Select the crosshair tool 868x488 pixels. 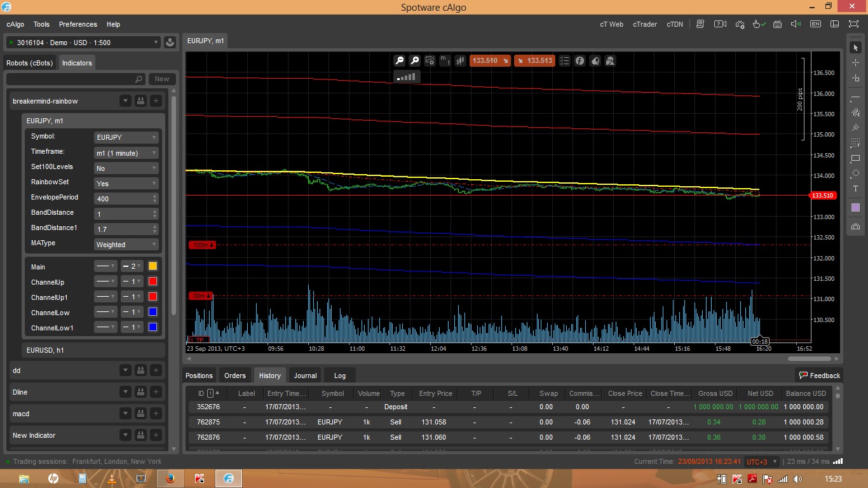click(x=855, y=62)
